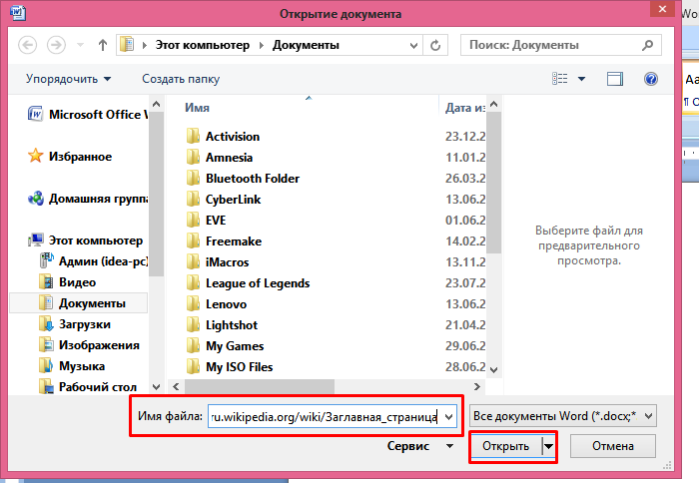Shift the file list left with the scrollbar arrow
The height and width of the screenshot is (483, 699).
pos(176,386)
